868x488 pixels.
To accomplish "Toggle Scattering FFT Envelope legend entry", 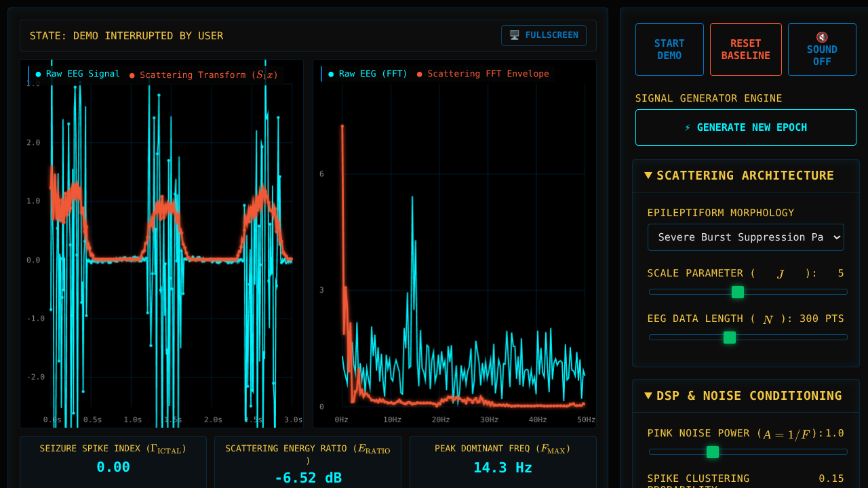I will 483,74.
